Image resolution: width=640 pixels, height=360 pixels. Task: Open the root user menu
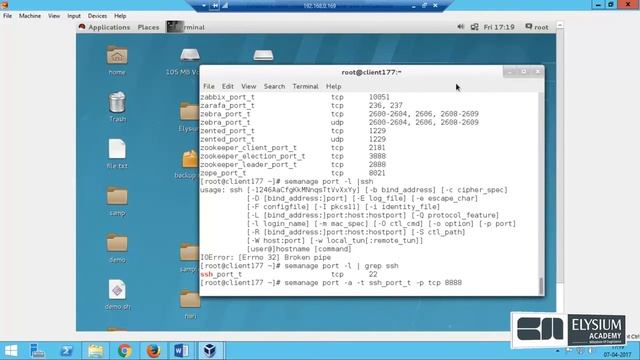(x=537, y=27)
